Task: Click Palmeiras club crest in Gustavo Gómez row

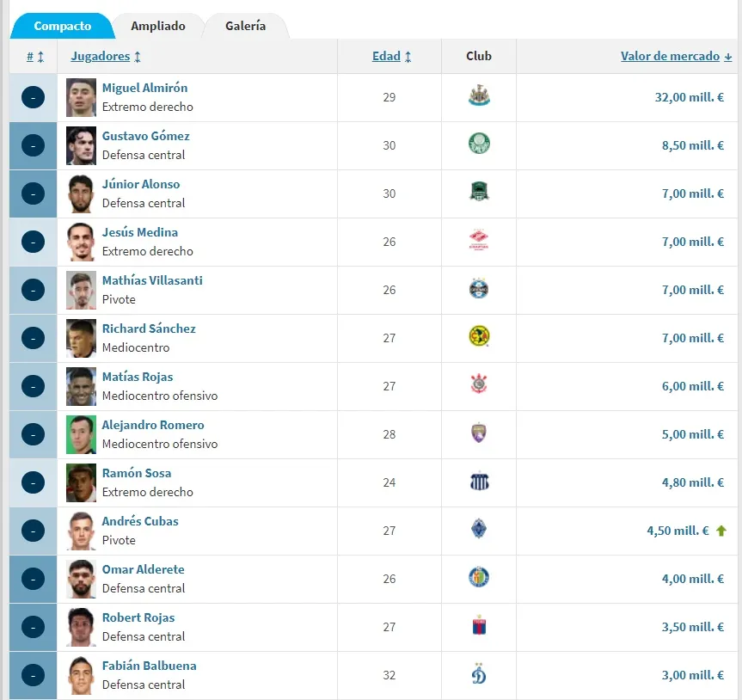Action: click(x=478, y=144)
